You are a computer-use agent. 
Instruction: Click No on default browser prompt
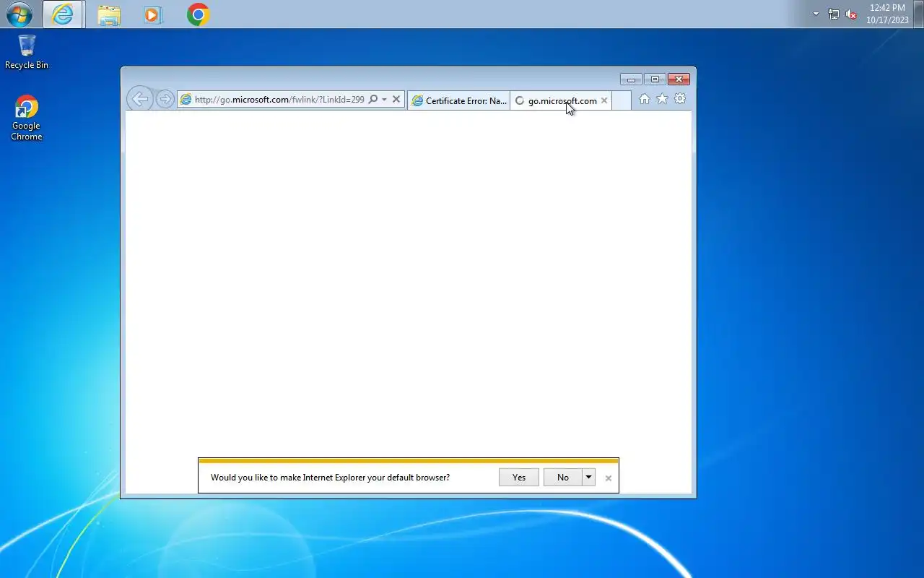[563, 477]
